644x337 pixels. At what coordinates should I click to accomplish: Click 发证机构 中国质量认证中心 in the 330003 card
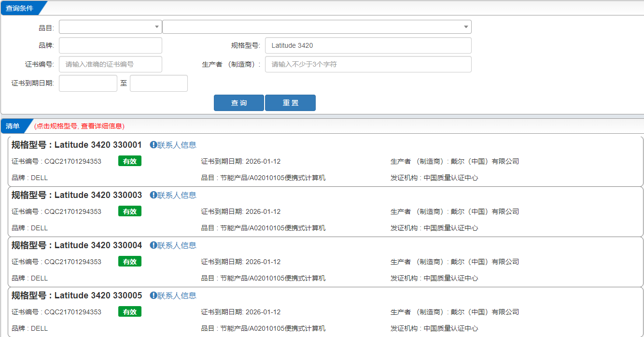pyautogui.click(x=434, y=228)
